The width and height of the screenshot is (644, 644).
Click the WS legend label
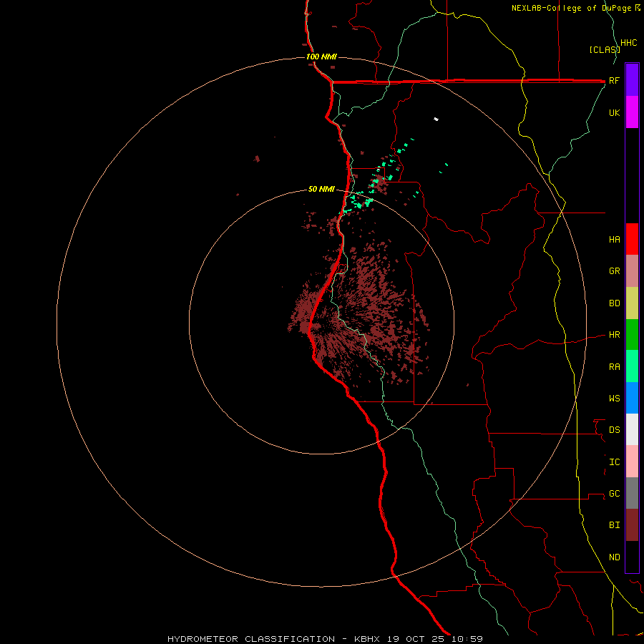pos(615,398)
